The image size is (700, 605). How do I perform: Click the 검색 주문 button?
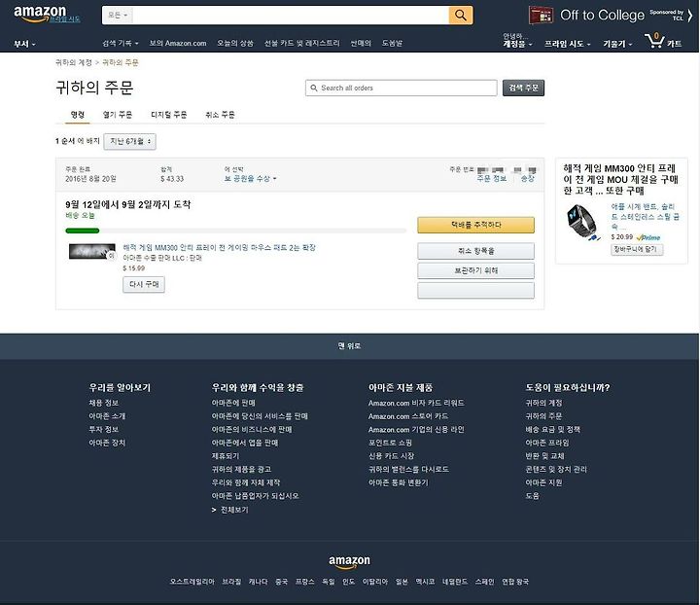523,88
